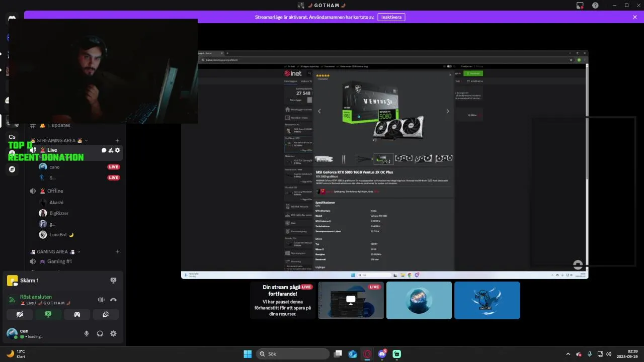
Task: Open chat for the Live voice channel
Action: pos(104,150)
